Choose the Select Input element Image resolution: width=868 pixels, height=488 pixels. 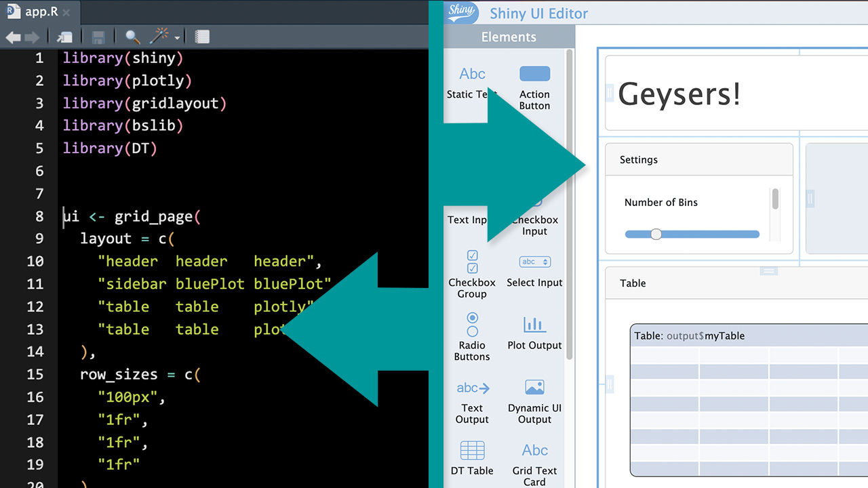point(534,262)
